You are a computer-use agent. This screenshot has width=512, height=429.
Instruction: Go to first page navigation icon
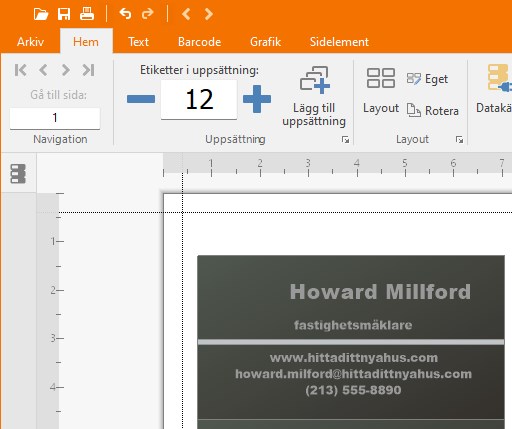(x=21, y=70)
